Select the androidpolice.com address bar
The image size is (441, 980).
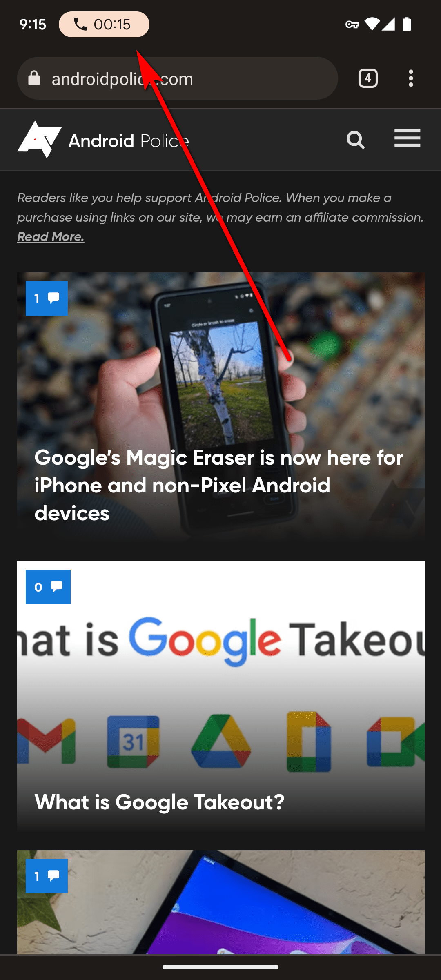[x=178, y=78]
